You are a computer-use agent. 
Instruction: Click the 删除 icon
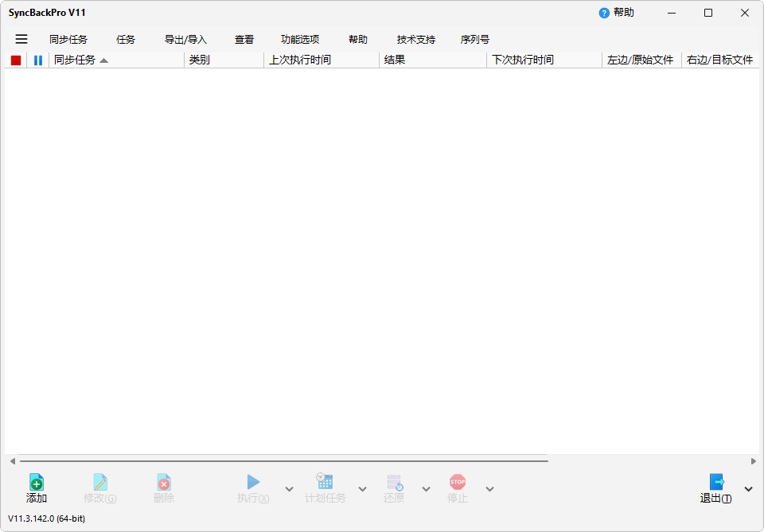pyautogui.click(x=164, y=483)
